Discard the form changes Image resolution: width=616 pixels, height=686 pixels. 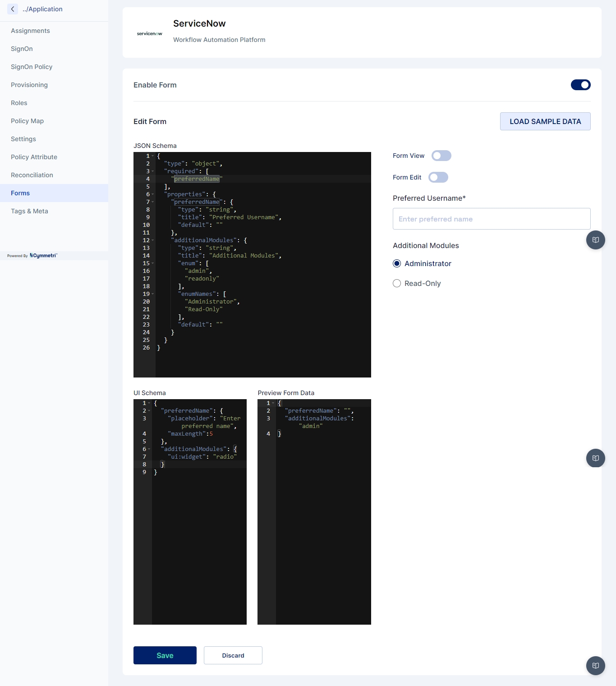[x=233, y=655]
